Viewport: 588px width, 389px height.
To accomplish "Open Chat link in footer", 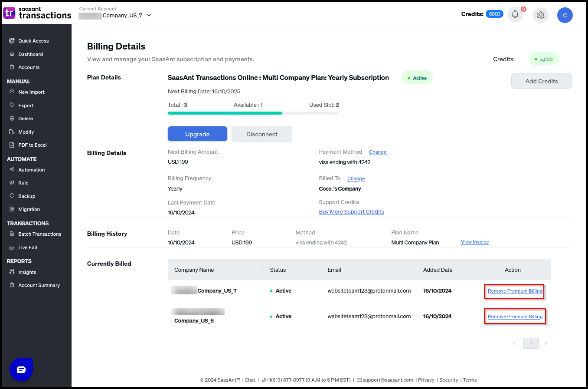I will [250, 380].
